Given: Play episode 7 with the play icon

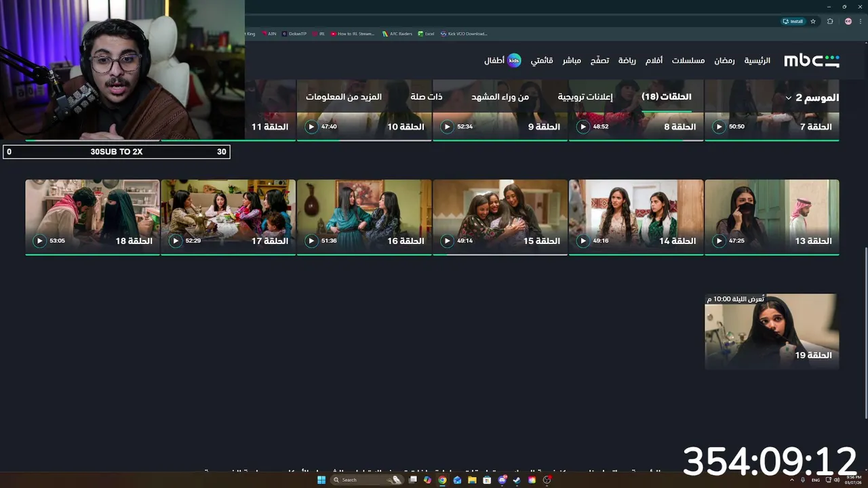Looking at the screenshot, I should click(x=719, y=127).
